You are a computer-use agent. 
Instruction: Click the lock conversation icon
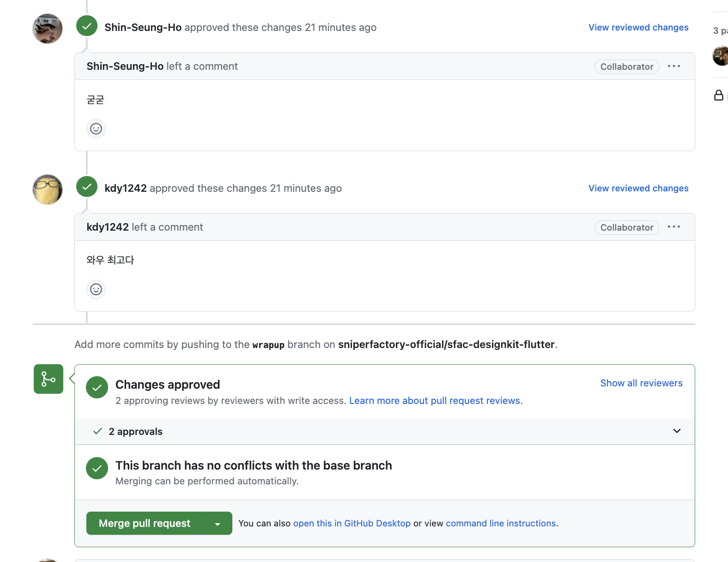[719, 95]
